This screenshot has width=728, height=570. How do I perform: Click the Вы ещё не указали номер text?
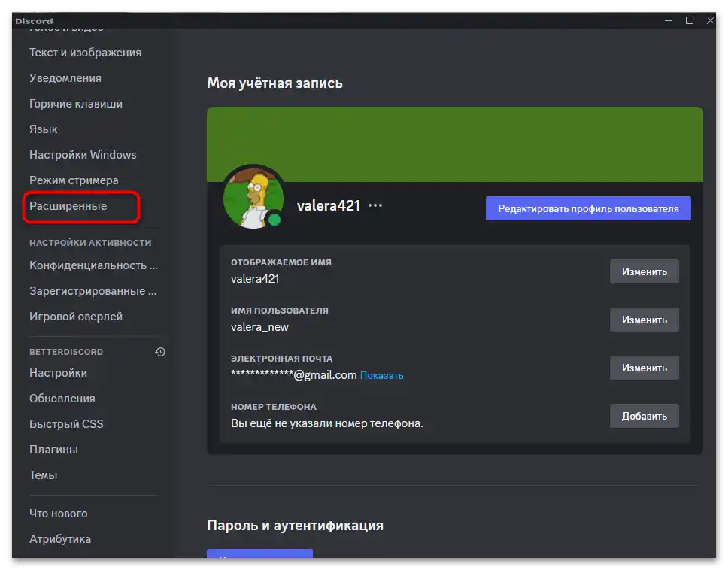pyautogui.click(x=327, y=423)
